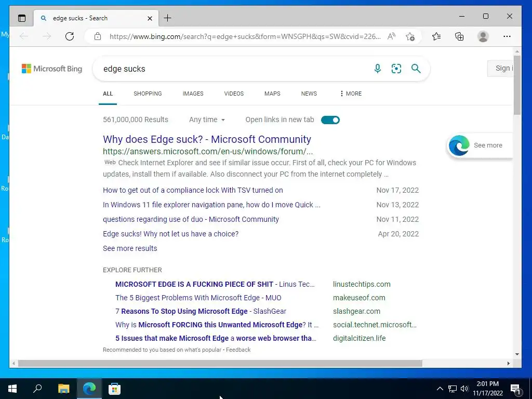Search by voice microphone icon
Screen dimensions: 532x399
click(x=377, y=69)
